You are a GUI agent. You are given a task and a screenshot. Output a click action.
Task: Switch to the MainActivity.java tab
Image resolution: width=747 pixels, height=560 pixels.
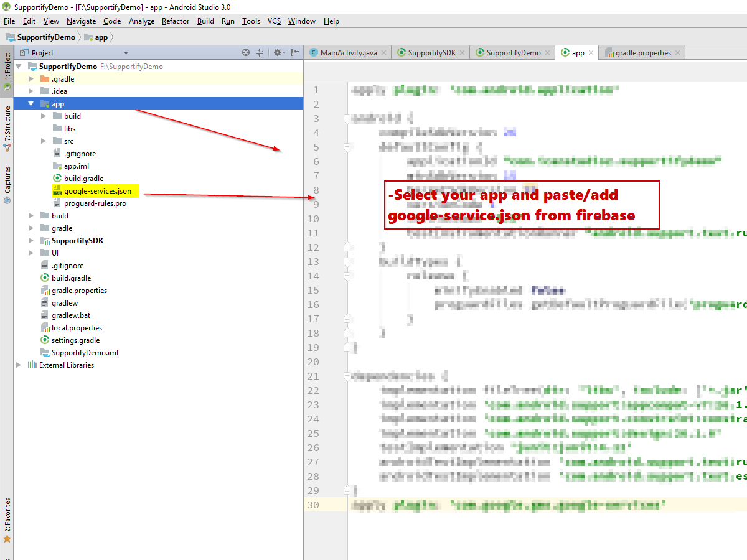[x=348, y=53]
